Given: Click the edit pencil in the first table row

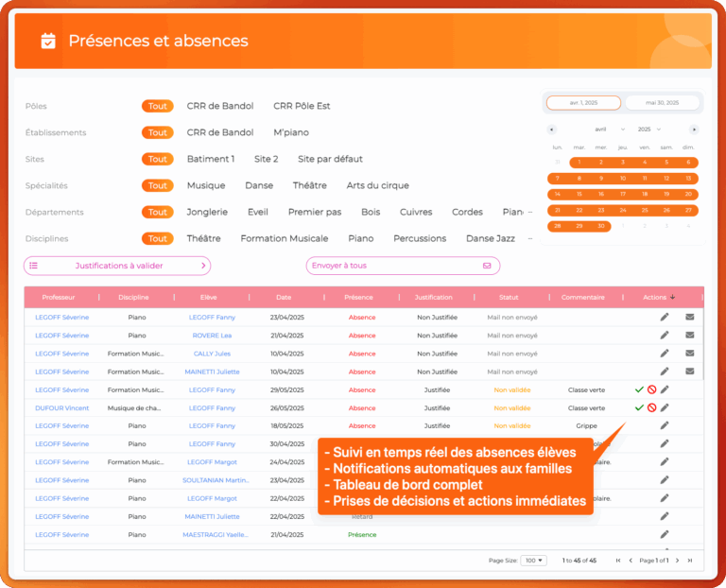Looking at the screenshot, I should (x=665, y=317).
